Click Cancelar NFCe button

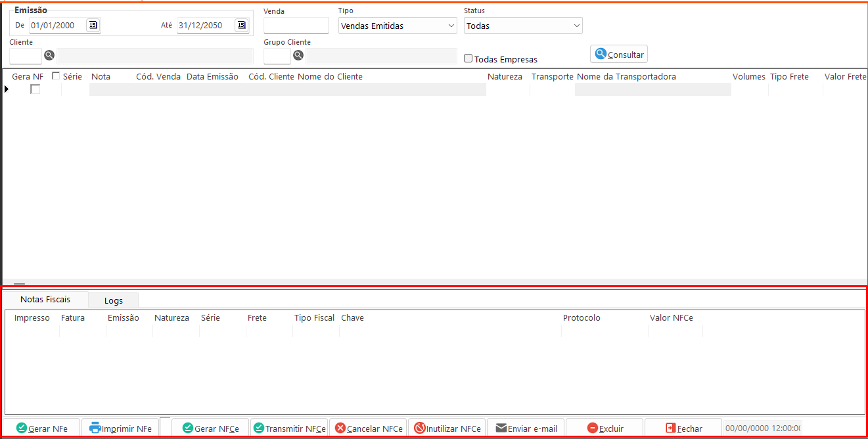368,428
